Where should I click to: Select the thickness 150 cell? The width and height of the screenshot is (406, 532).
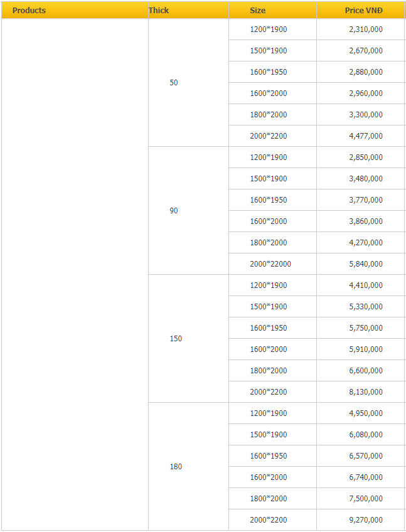(x=176, y=339)
